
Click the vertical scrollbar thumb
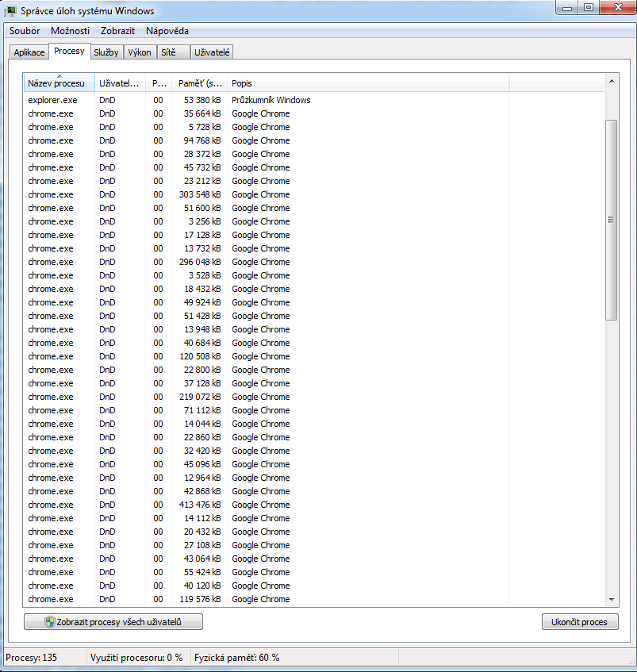(612, 220)
